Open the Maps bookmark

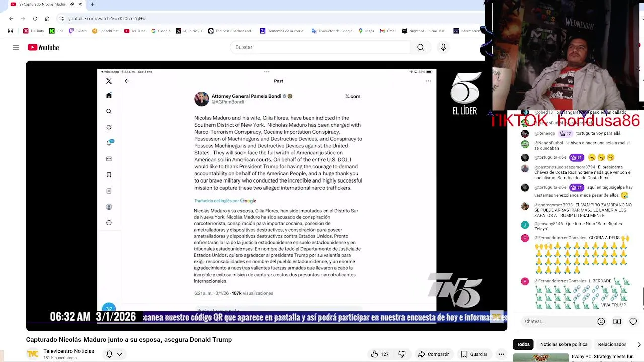pos(366,31)
